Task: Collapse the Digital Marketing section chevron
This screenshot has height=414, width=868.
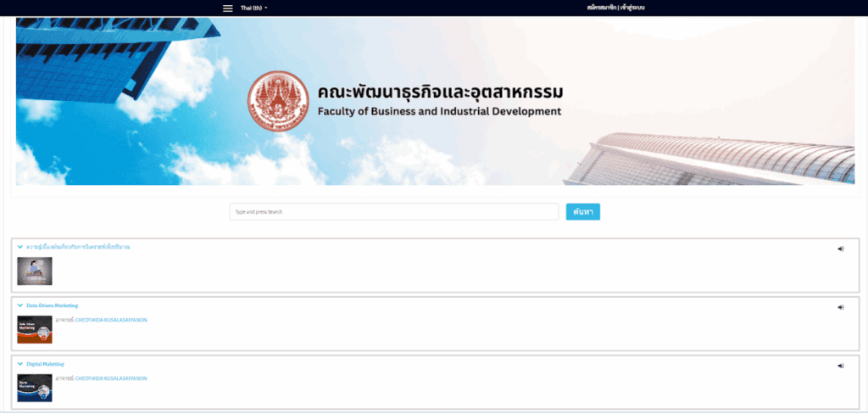Action: [x=19, y=364]
